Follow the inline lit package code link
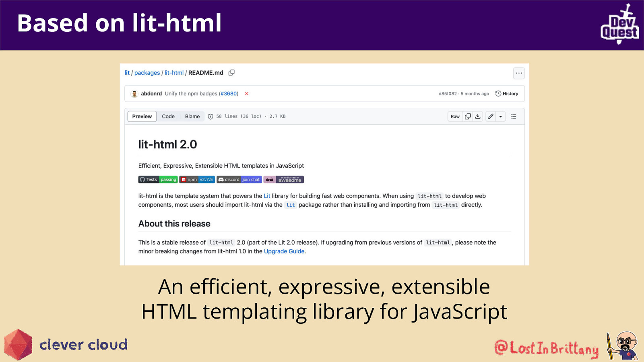Screen dimensions: 644x362 click(x=291, y=205)
